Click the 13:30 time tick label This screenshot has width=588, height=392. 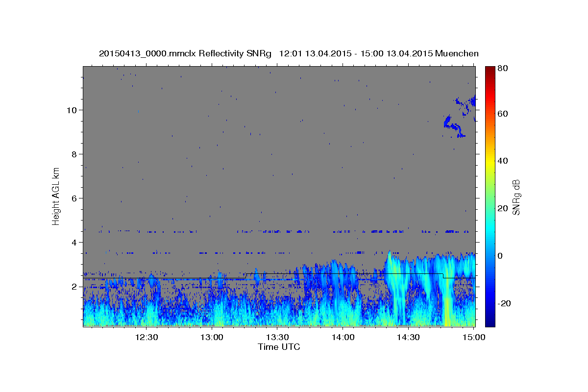tap(277, 337)
